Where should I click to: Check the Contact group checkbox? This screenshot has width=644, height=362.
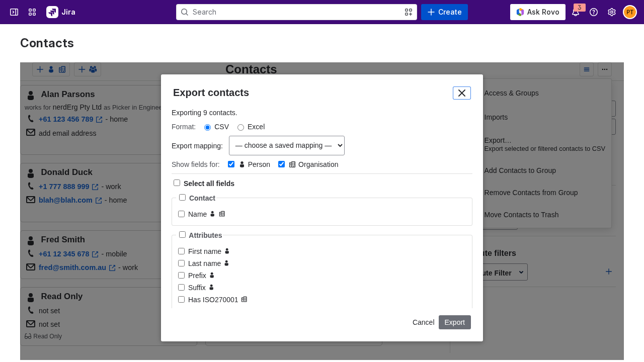[x=182, y=198]
